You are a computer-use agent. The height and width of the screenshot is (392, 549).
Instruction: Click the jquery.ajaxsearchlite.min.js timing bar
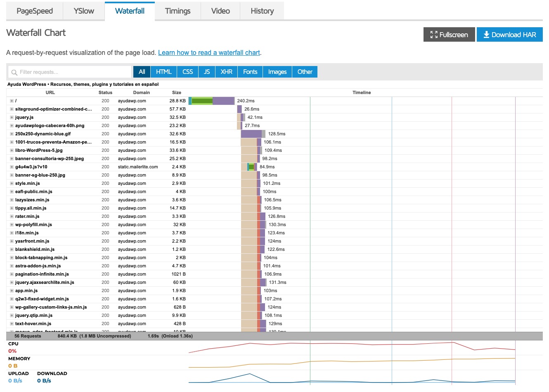(253, 283)
